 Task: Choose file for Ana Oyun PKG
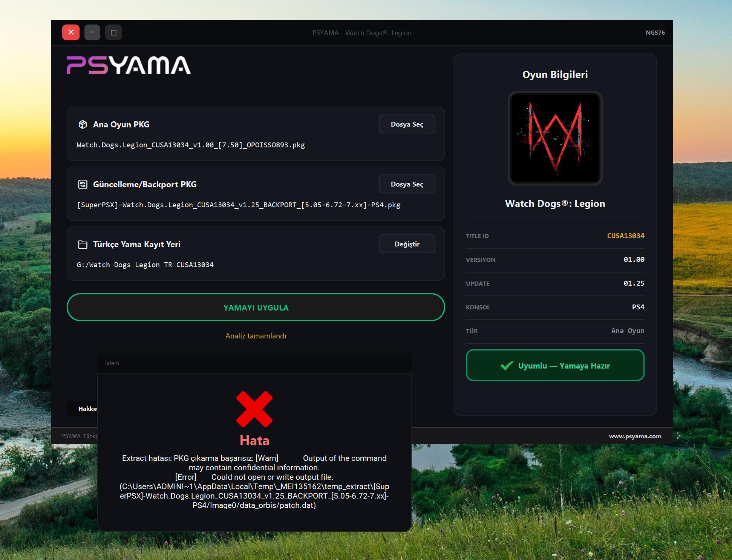pyautogui.click(x=407, y=124)
